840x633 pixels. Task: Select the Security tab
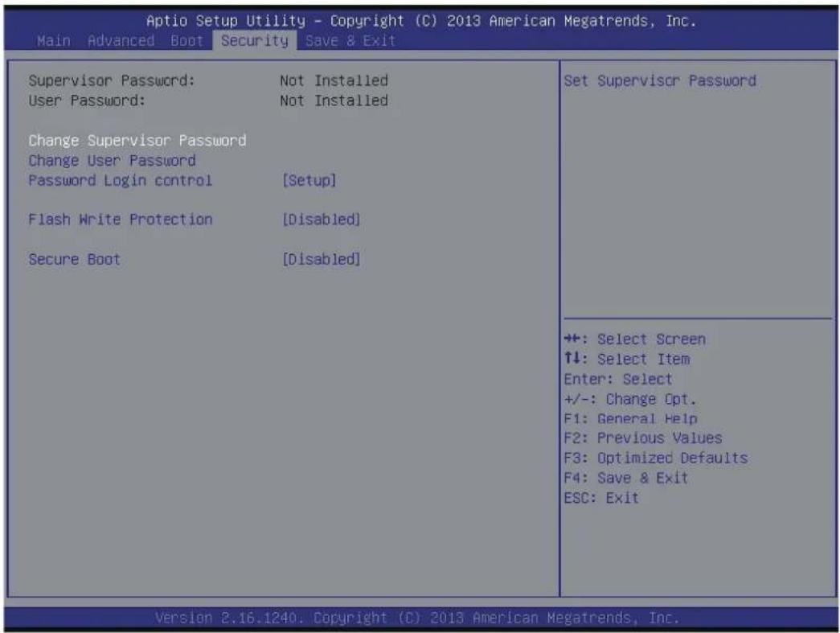pos(255,41)
